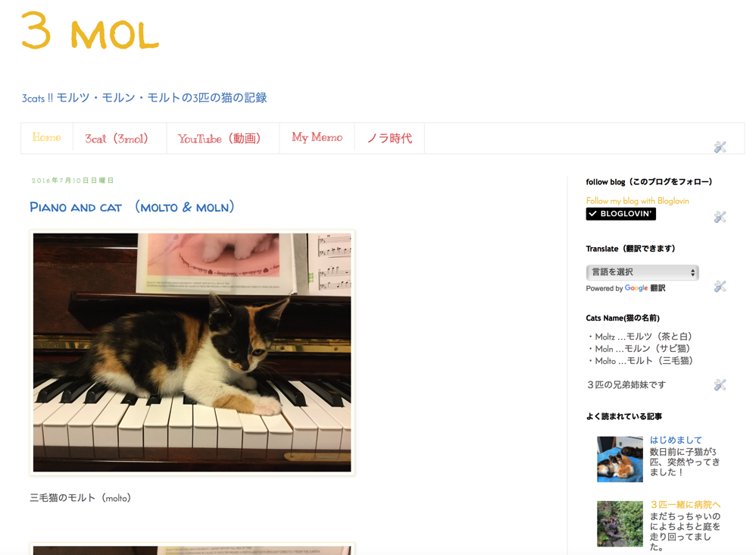Open the Home tab
Viewport: 756px width, 555px height.
tap(47, 137)
